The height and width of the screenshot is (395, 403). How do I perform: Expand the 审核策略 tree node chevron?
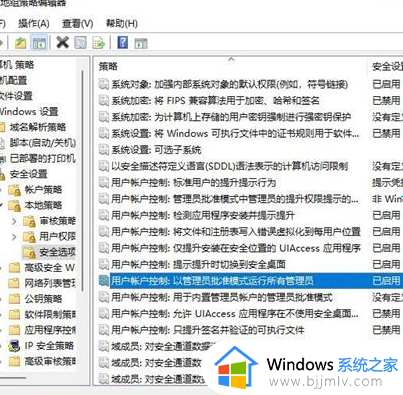tap(14, 221)
